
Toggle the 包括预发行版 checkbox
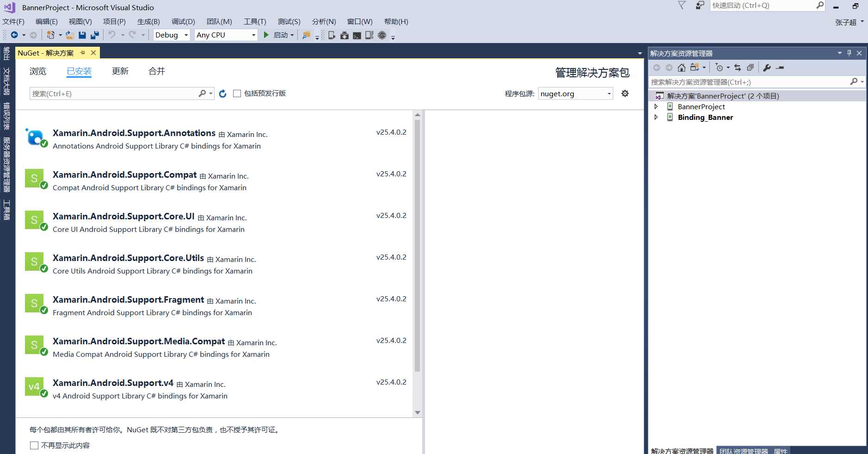tap(237, 93)
